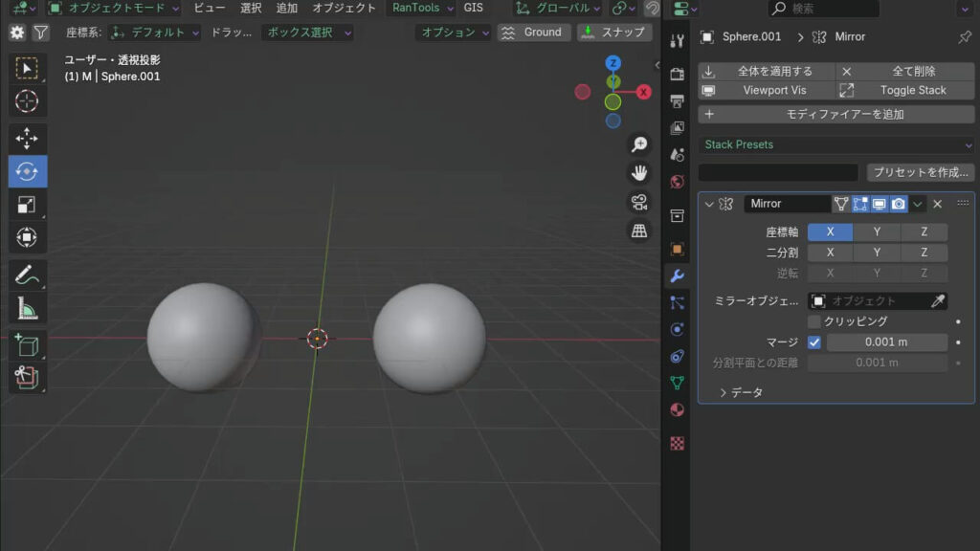Screen dimensions: 980x551
Task: Click the モディファイアーを追加 button
Action: point(836,114)
